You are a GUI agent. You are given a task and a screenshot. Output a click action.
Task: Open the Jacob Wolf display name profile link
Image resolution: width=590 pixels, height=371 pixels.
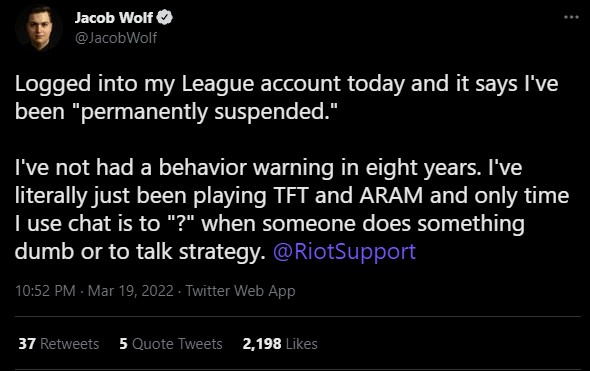click(x=114, y=17)
